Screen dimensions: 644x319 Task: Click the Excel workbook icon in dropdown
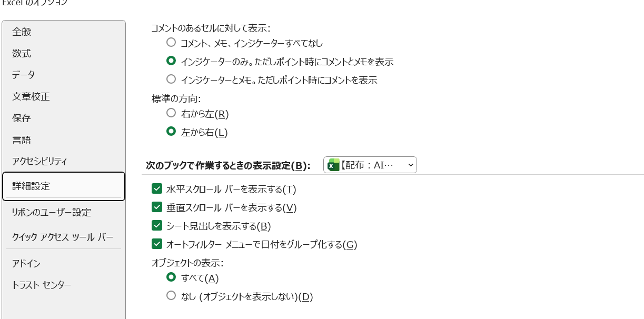click(334, 165)
